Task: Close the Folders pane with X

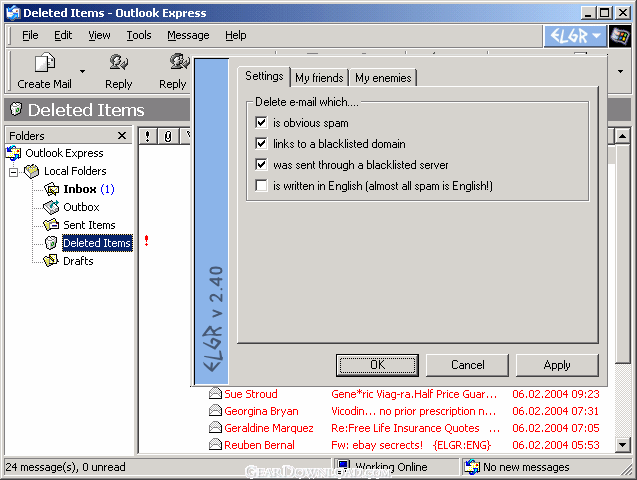Action: coord(122,136)
